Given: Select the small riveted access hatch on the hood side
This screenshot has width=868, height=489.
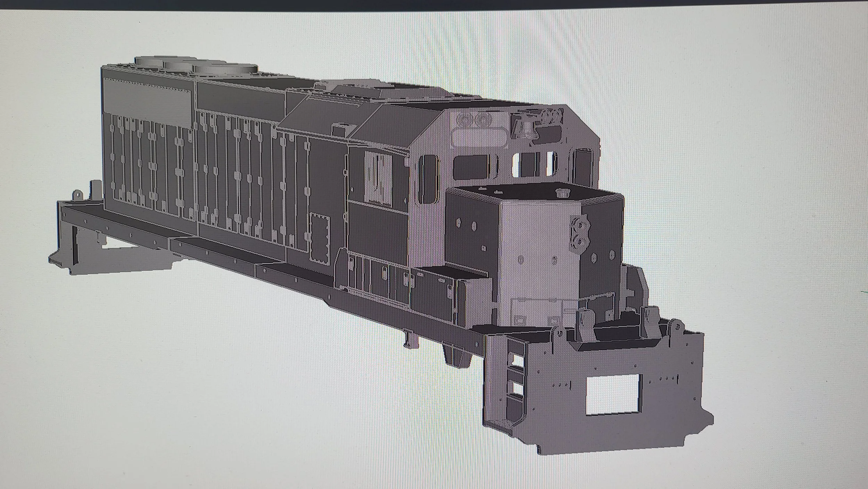Looking at the screenshot, I should 319,239.
